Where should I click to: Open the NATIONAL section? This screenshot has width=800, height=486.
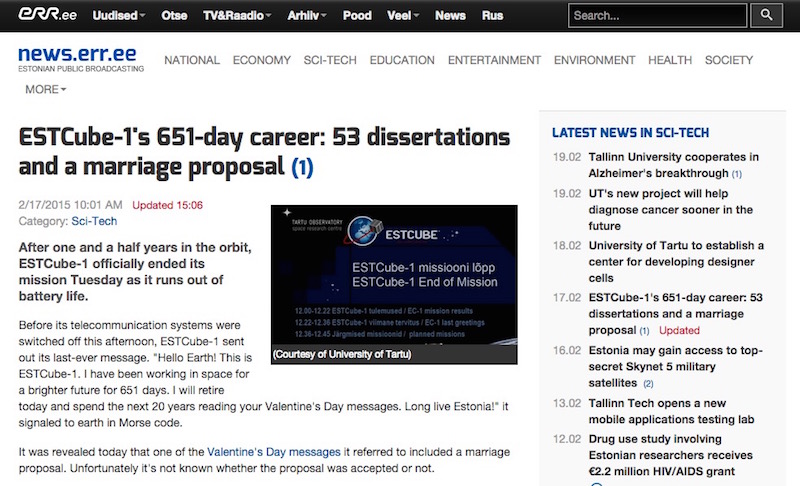tap(192, 60)
